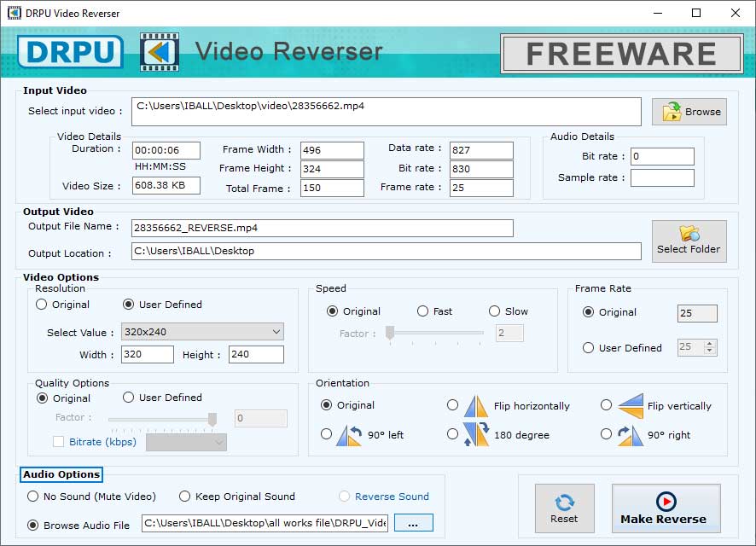Select the 90° left radio button
Screen dimensions: 756x546
pyautogui.click(x=327, y=434)
